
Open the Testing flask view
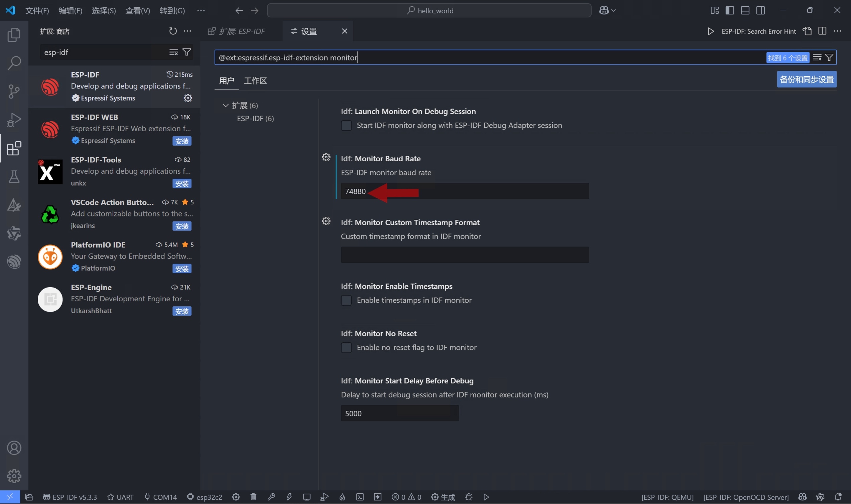[14, 177]
